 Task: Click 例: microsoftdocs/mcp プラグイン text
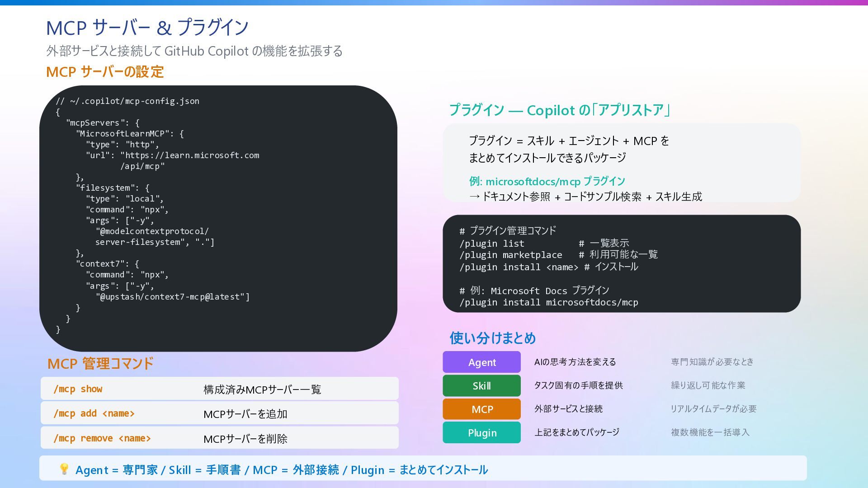547,182
